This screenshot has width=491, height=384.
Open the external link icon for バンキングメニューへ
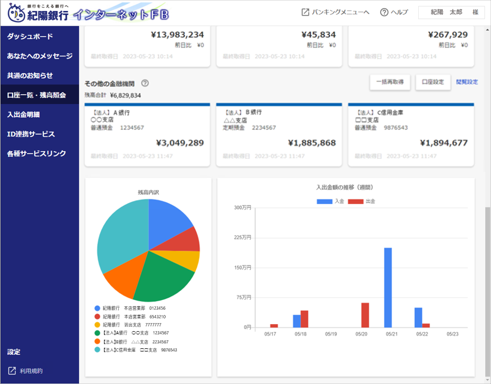click(x=305, y=12)
